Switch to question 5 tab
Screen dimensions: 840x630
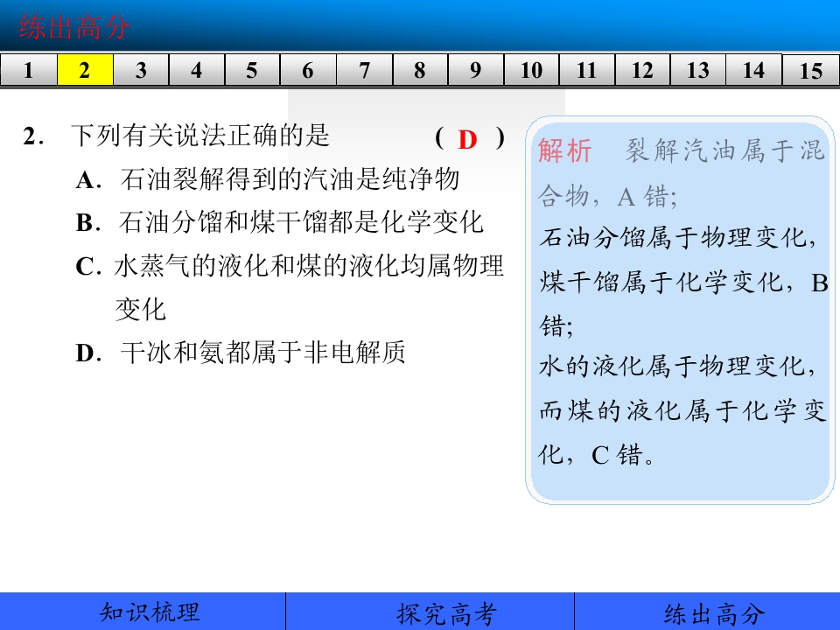252,70
